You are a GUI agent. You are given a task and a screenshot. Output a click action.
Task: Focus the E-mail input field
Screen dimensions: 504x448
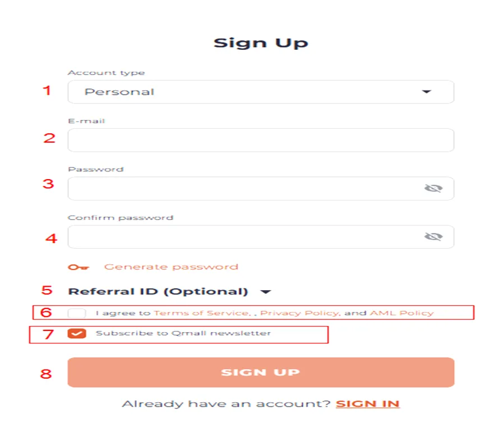[x=261, y=140]
